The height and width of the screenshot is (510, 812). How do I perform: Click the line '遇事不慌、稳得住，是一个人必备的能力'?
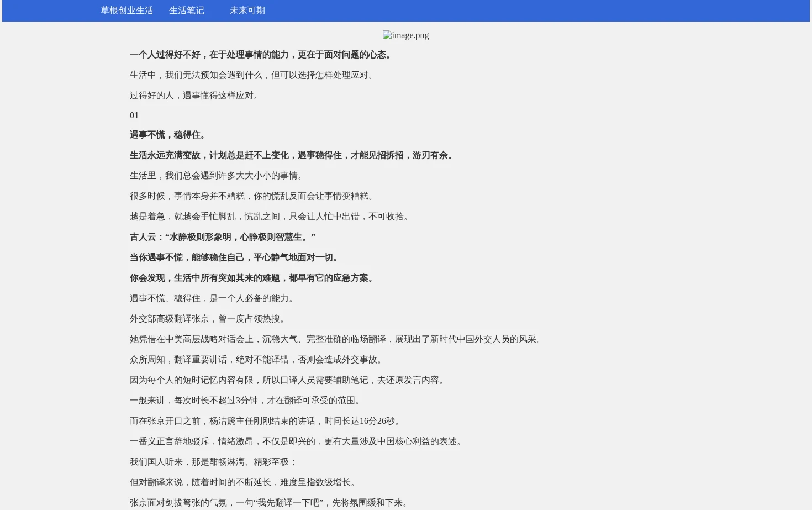[213, 298]
